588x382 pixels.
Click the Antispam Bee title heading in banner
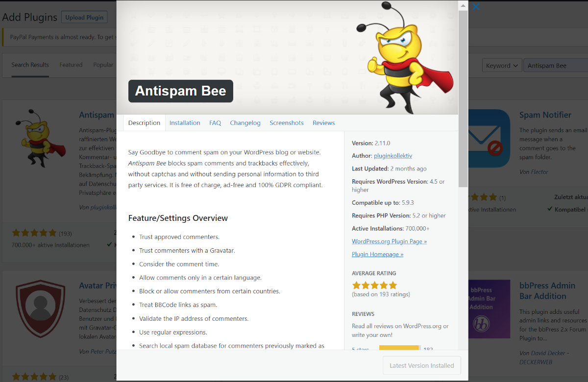pos(181,91)
